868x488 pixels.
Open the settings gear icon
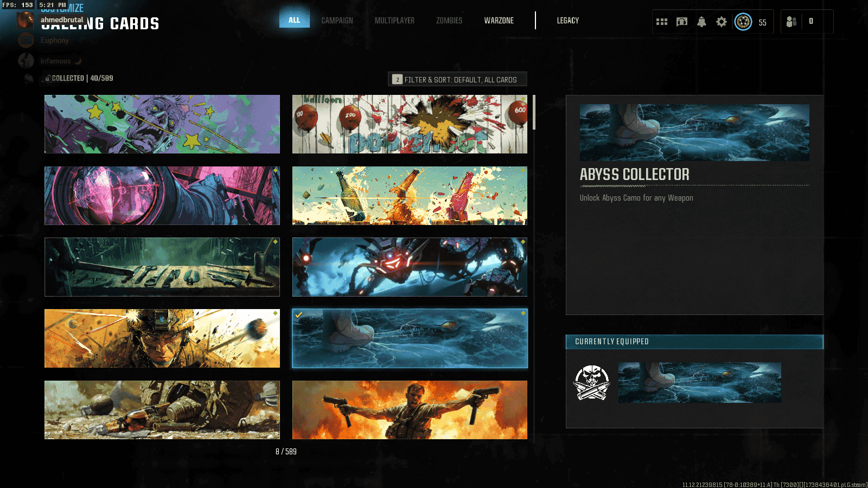point(721,22)
